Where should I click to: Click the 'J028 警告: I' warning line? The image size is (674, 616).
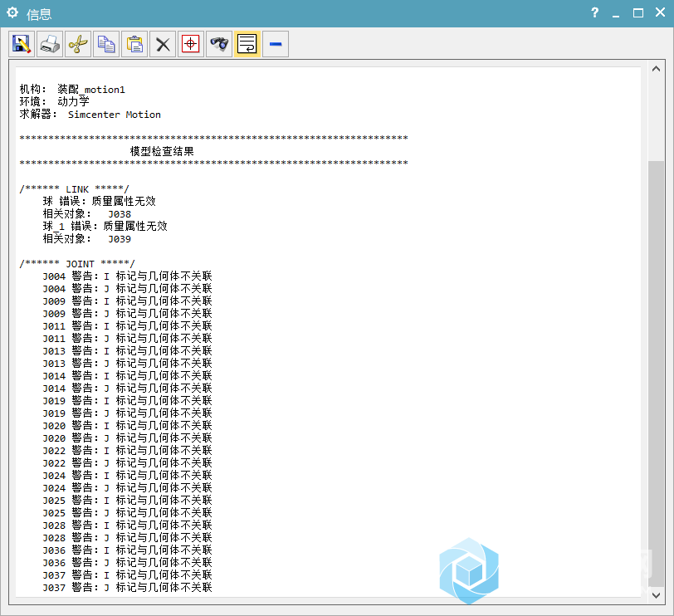[127, 526]
